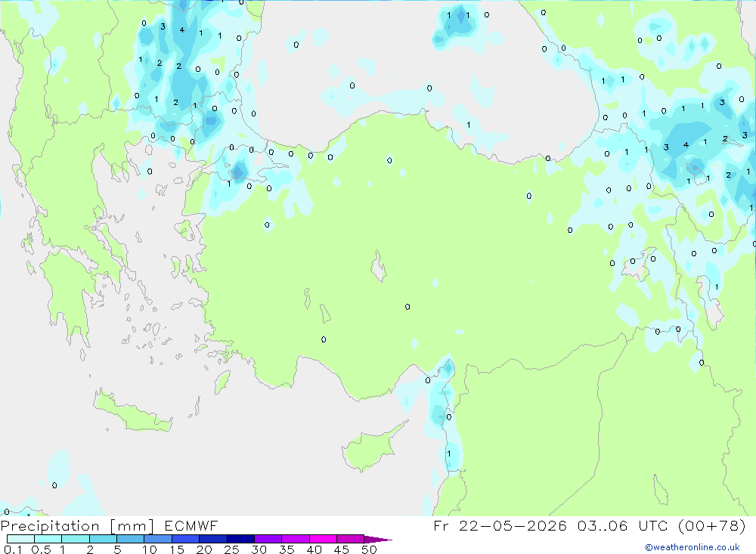
Task: Click the "Fr" weekday abbreviation
Action: (x=442, y=525)
